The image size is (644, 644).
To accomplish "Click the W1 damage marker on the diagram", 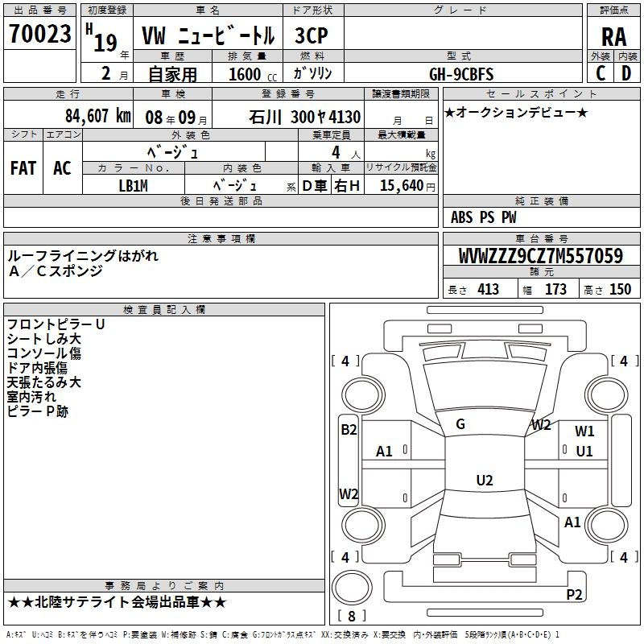I will click(584, 431).
